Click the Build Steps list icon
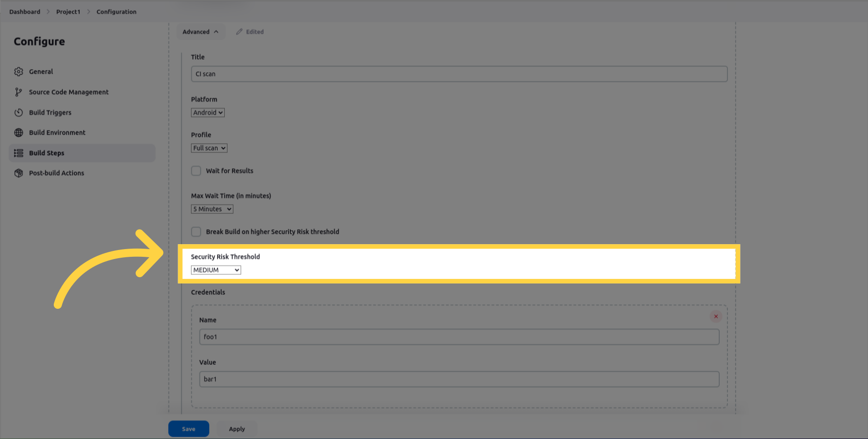 point(19,153)
